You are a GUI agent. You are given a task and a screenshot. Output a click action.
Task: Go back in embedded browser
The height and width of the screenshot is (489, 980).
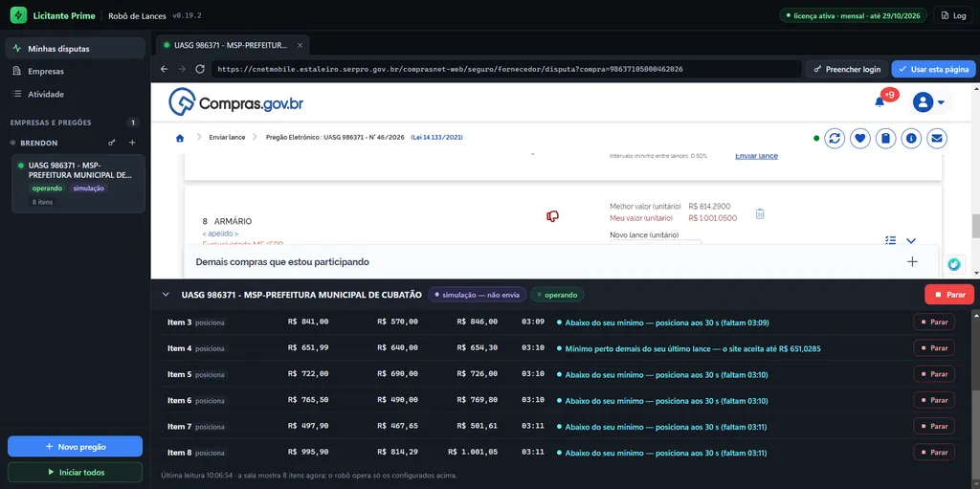coord(164,69)
